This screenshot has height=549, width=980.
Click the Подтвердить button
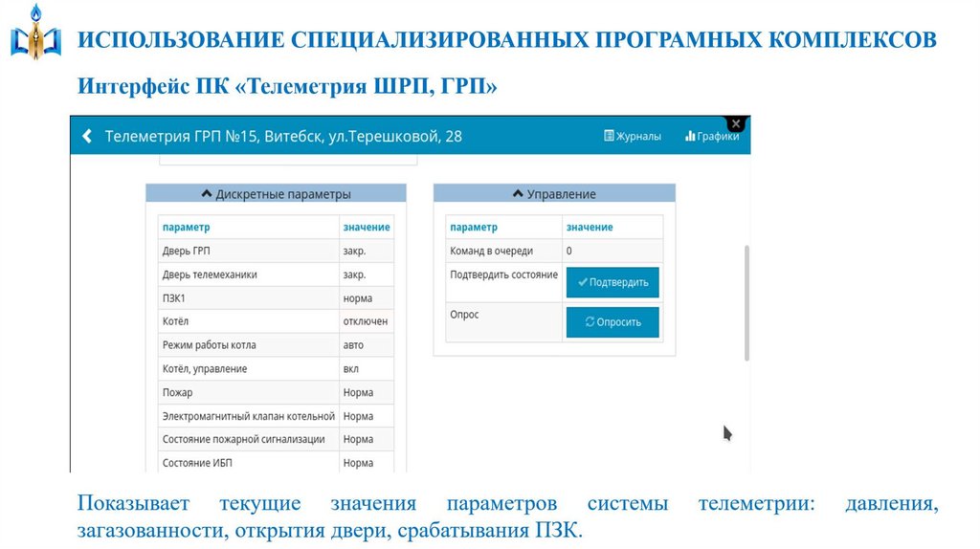tap(612, 282)
